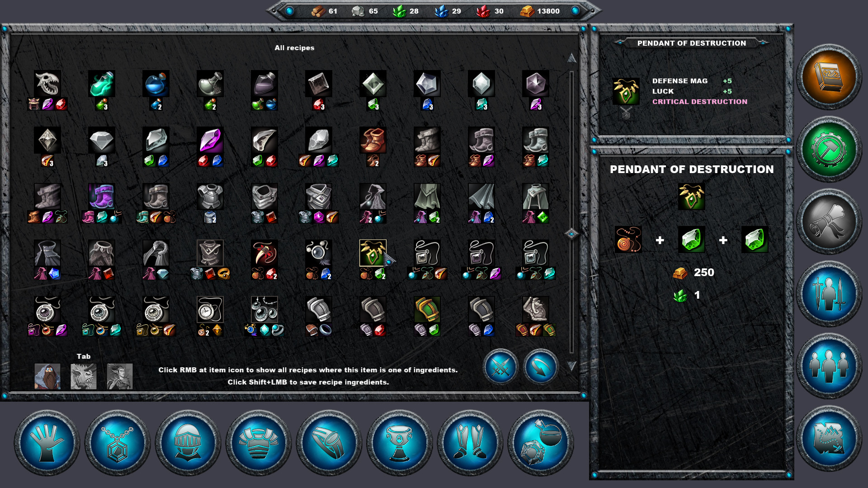Viewport: 868px width, 488px height.
Task: Select the green crafting hammer icon
Action: tap(830, 149)
